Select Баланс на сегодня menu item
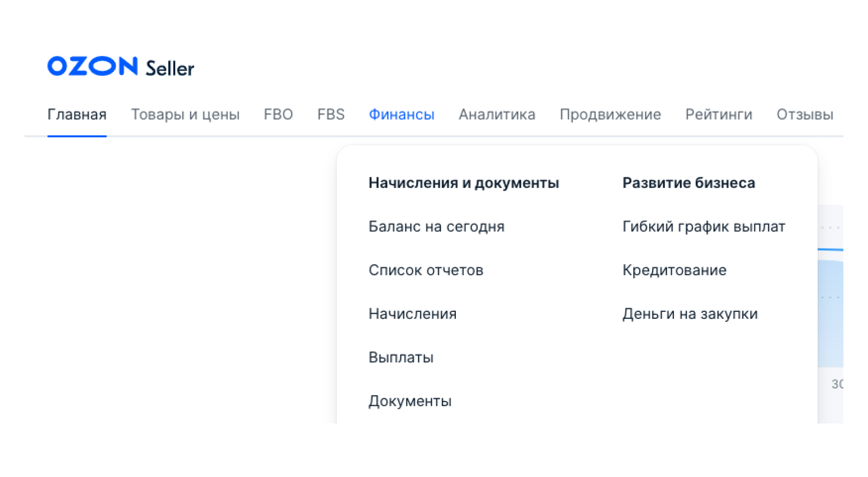The height and width of the screenshot is (477, 868). [x=437, y=226]
